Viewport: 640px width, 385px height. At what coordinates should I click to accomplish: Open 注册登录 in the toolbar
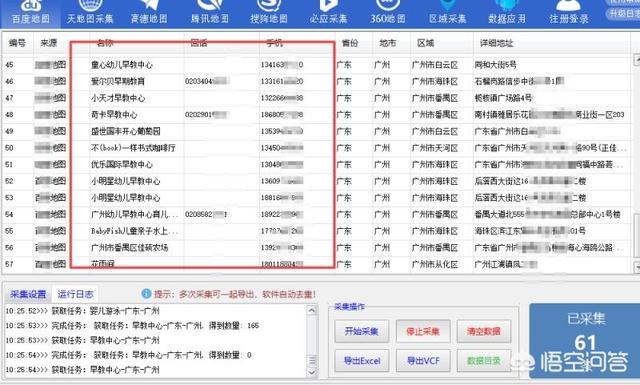(569, 12)
